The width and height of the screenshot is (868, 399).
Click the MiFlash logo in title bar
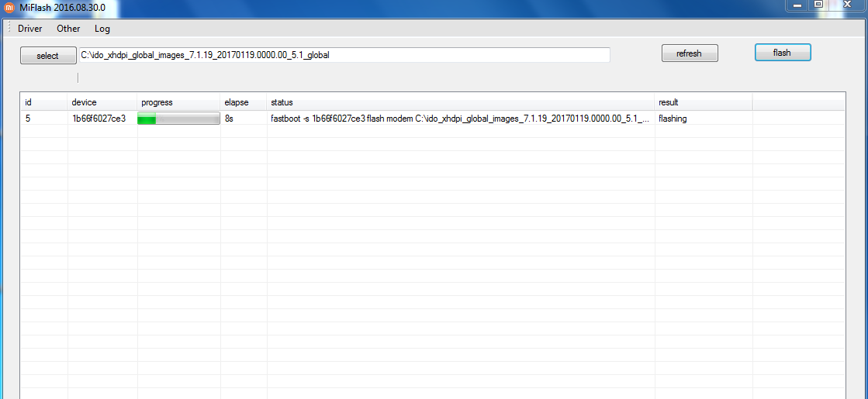9,7
